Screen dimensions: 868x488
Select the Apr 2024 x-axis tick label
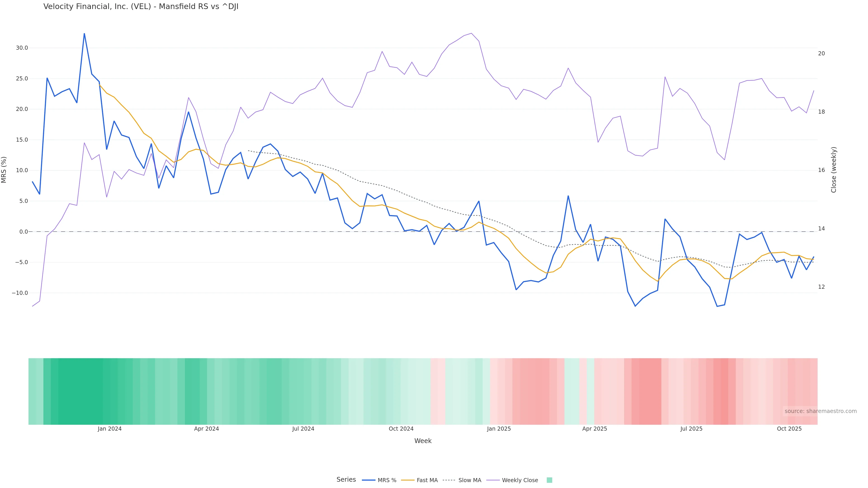click(206, 429)
